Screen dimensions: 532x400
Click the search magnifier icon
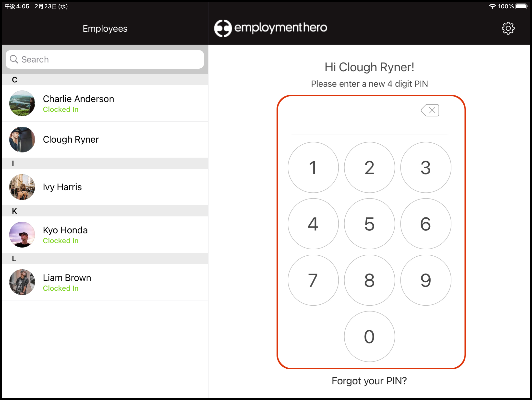click(14, 59)
